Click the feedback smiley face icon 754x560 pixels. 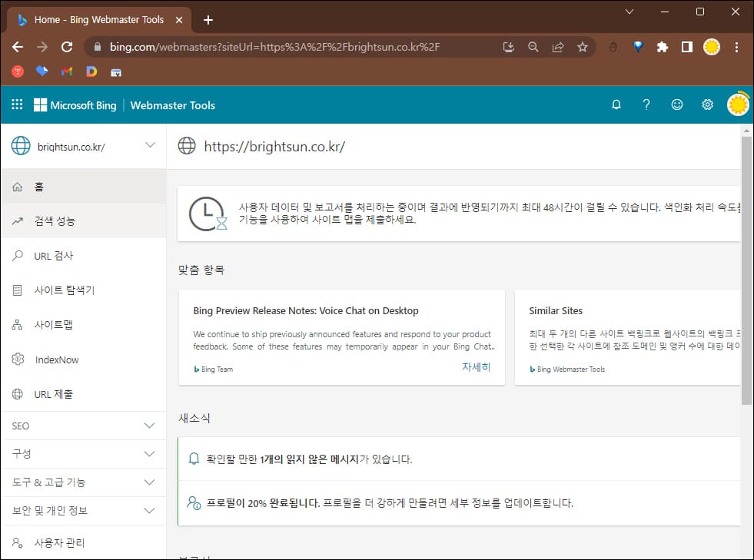pos(676,104)
